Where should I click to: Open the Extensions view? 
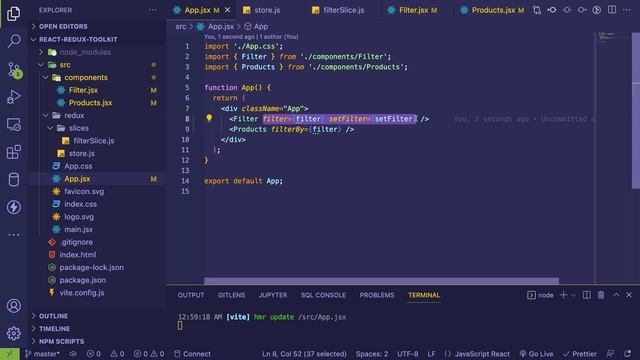click(13, 152)
